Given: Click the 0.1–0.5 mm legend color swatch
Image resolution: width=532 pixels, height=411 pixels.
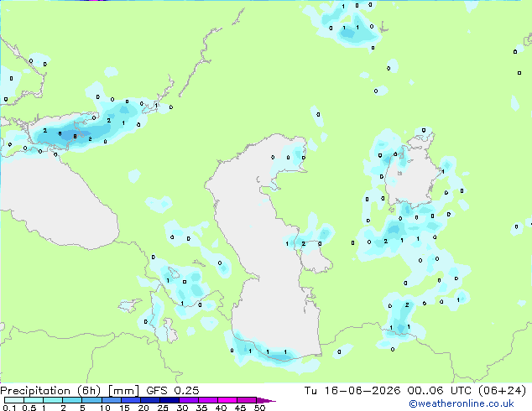Looking at the screenshot, I should [x=14, y=400].
